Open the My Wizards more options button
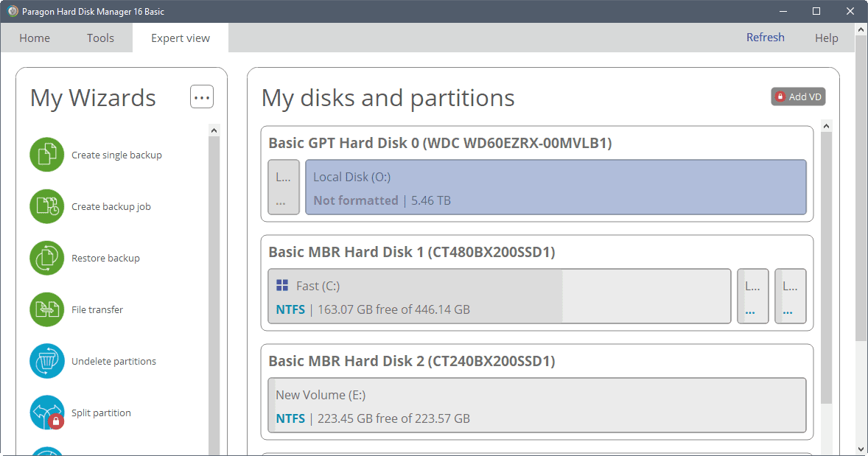868x456 pixels. 202,97
